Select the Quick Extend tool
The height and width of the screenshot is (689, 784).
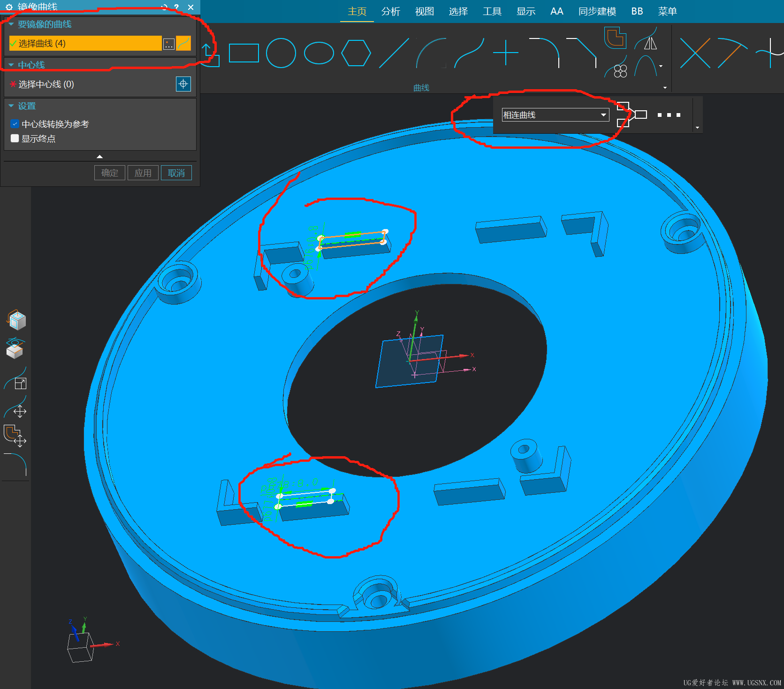point(732,53)
